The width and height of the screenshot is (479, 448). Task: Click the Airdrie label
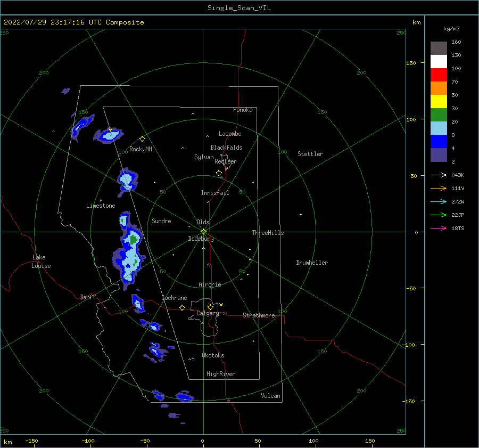(210, 284)
